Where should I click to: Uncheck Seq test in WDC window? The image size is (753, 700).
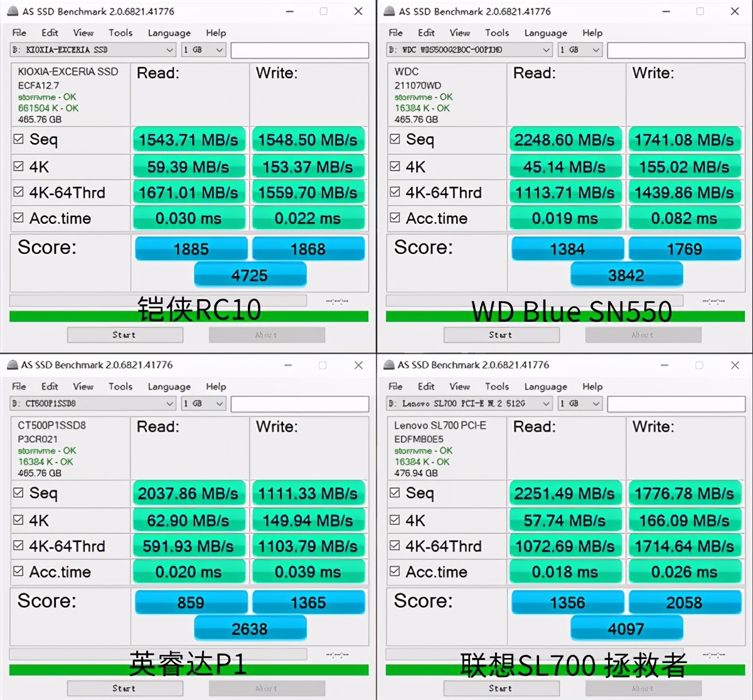point(395,139)
